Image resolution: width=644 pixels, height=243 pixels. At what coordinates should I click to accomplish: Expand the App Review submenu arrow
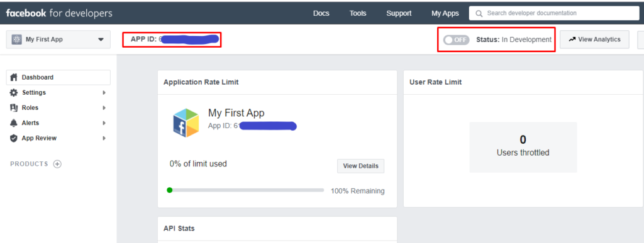104,138
